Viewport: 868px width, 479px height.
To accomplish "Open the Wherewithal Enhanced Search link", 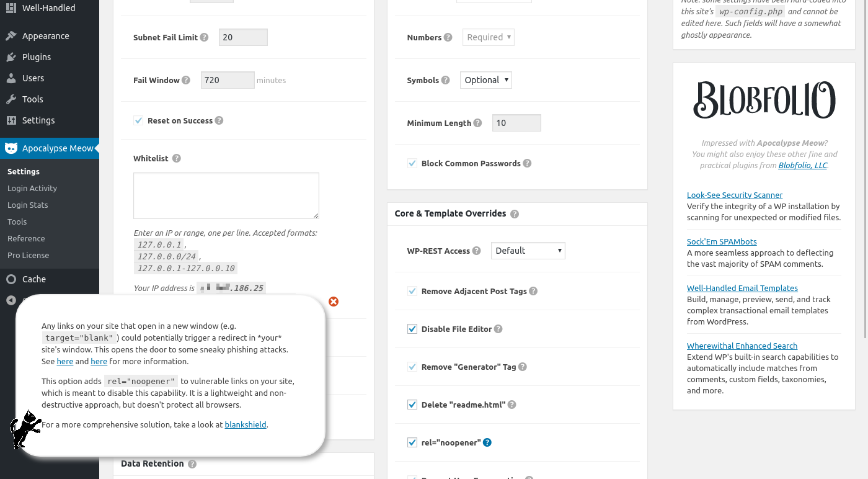I will coord(742,346).
